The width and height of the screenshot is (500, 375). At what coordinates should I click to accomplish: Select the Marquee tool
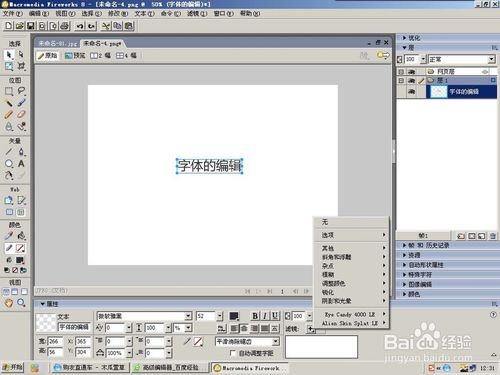coord(9,91)
